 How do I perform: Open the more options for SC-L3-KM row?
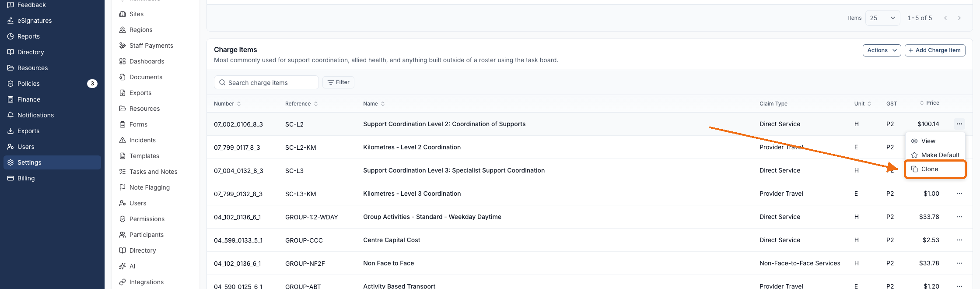(959, 194)
